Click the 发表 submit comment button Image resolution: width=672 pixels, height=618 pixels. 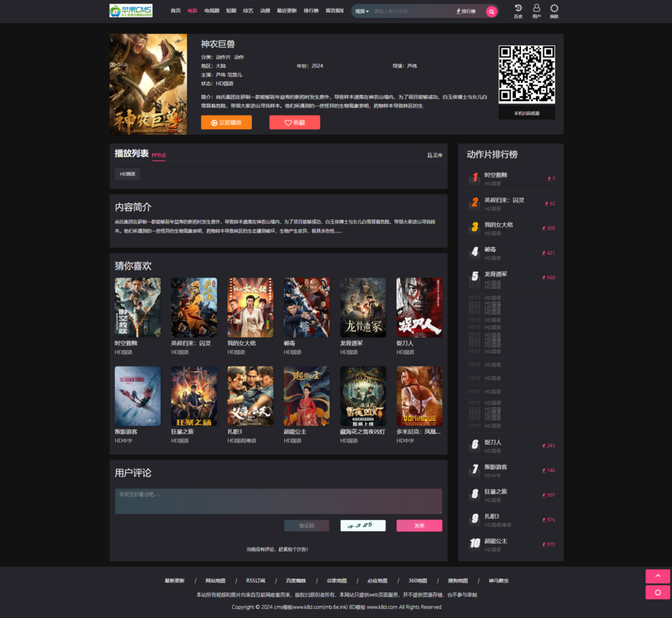[419, 525]
